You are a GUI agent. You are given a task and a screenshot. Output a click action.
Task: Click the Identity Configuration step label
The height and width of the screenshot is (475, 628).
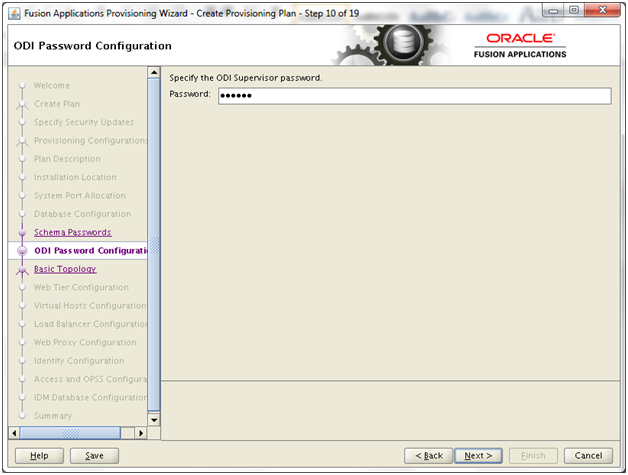coord(79,361)
